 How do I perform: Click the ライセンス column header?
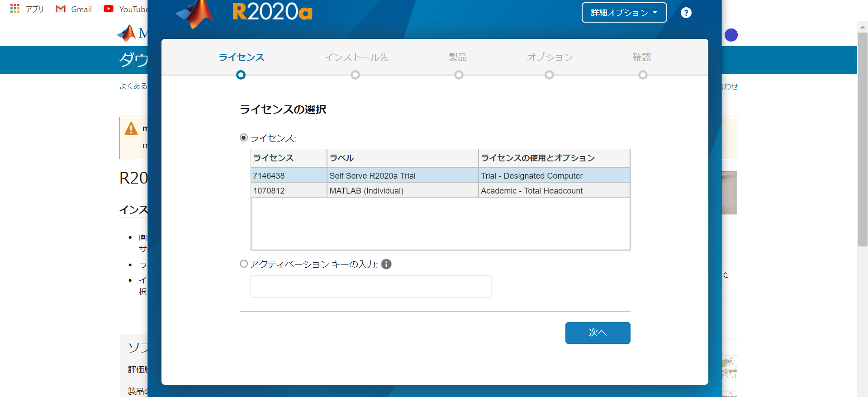289,158
